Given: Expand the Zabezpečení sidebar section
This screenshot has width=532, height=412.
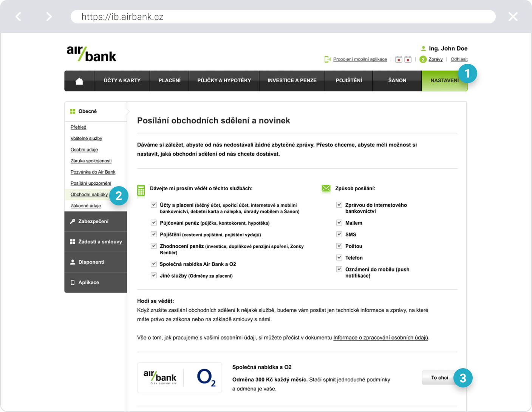Looking at the screenshot, I should pyautogui.click(x=96, y=221).
